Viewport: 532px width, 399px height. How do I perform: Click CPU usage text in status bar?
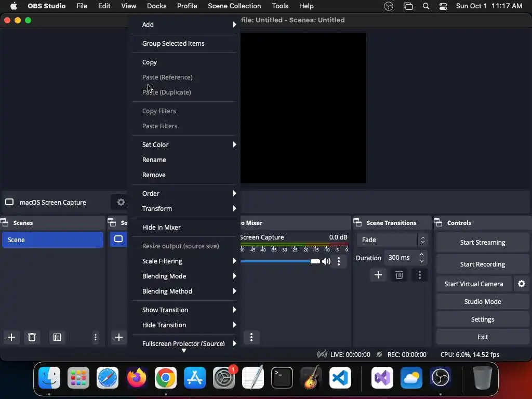click(x=470, y=354)
